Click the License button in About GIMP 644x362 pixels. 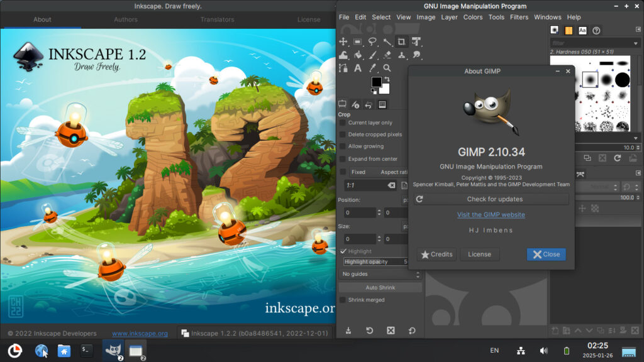coord(479,255)
